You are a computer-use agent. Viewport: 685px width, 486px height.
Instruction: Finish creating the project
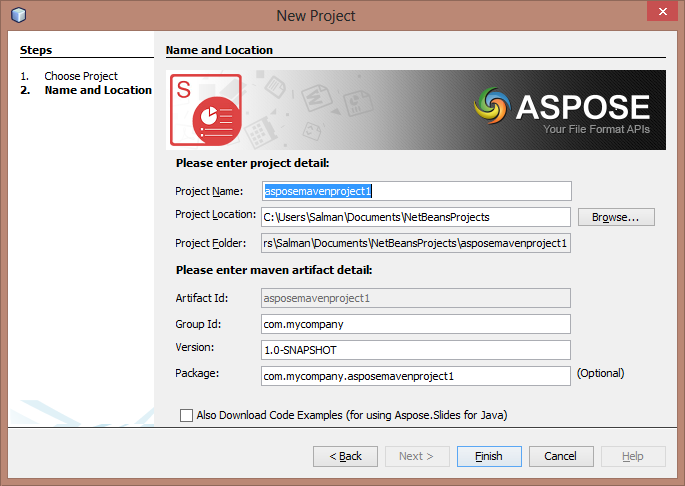(x=489, y=456)
